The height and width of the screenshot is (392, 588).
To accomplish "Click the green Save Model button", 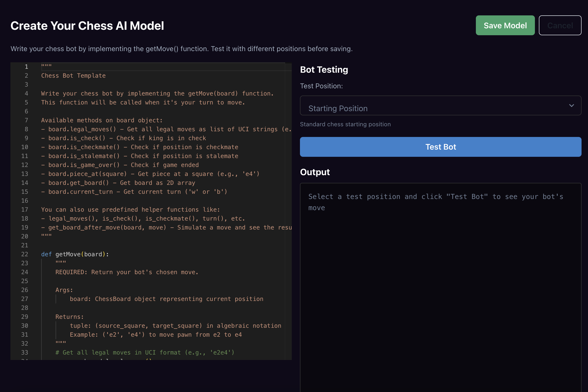I will 505,26.
